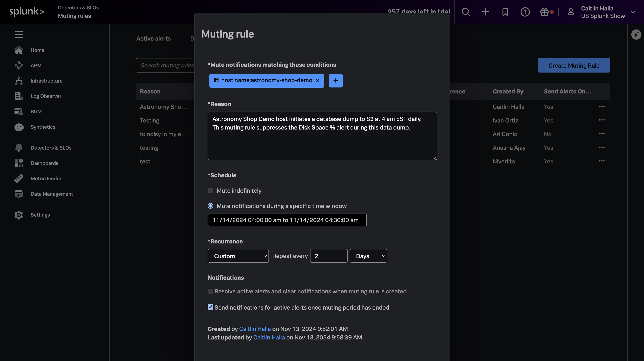The image size is (644, 361).
Task: Select the Mute indefinitely radio button
Action: point(210,191)
